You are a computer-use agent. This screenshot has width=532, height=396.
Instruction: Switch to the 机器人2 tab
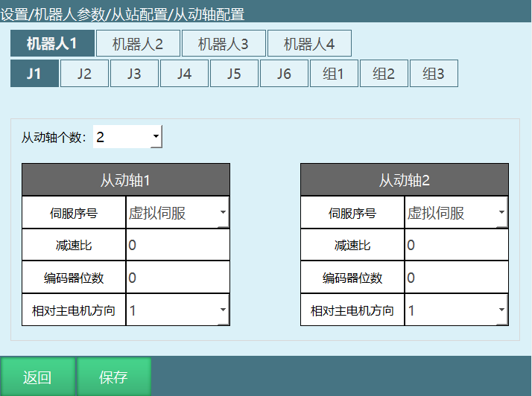click(x=138, y=44)
